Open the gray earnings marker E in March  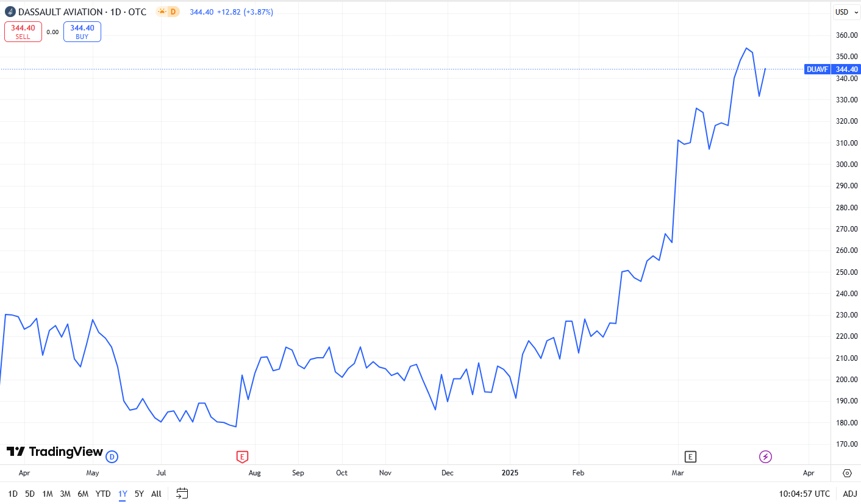(x=690, y=456)
